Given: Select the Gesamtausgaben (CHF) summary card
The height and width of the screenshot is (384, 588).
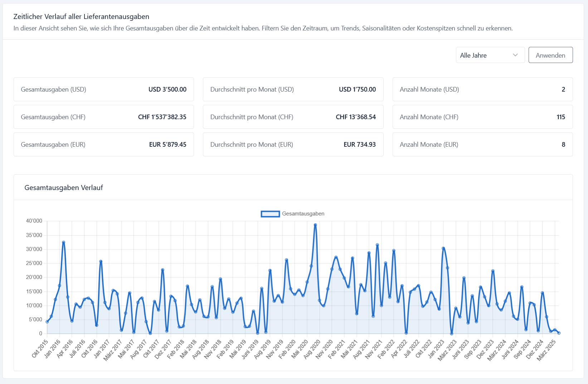Looking at the screenshot, I should click(x=103, y=117).
